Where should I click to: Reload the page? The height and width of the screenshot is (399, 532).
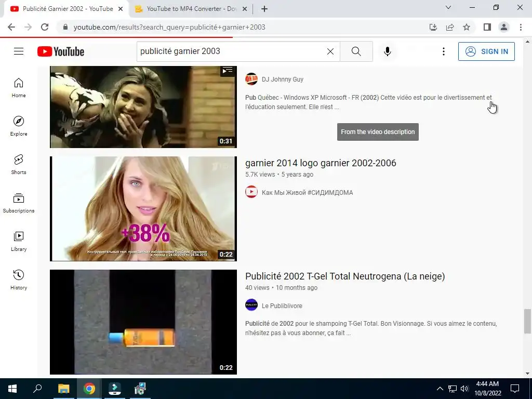45,27
